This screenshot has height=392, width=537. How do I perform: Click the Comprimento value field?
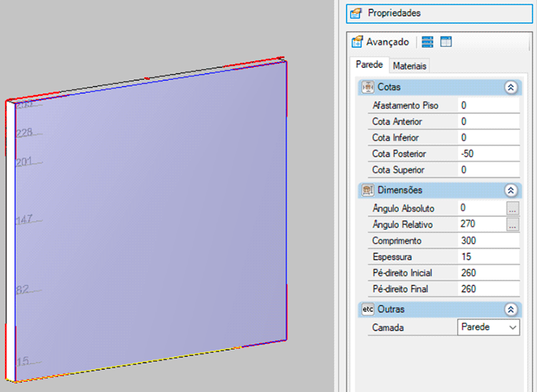click(x=487, y=241)
